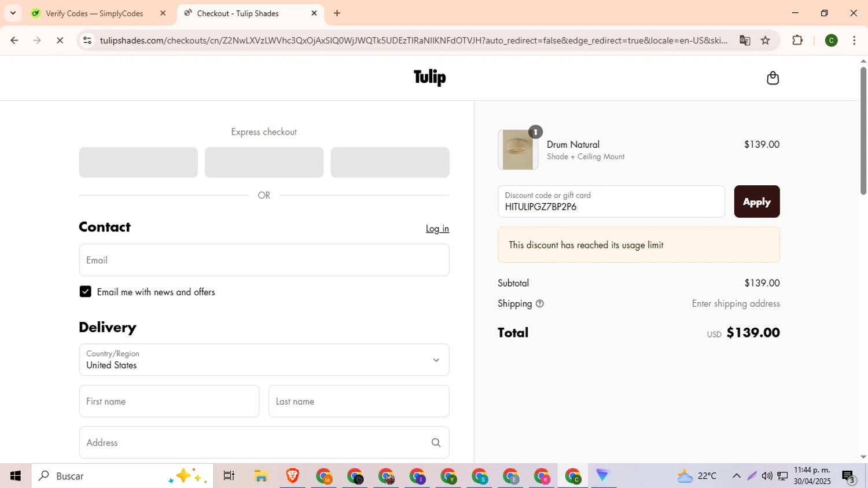868x488 pixels.
Task: Click the $139.00 total amount
Action: (x=753, y=333)
